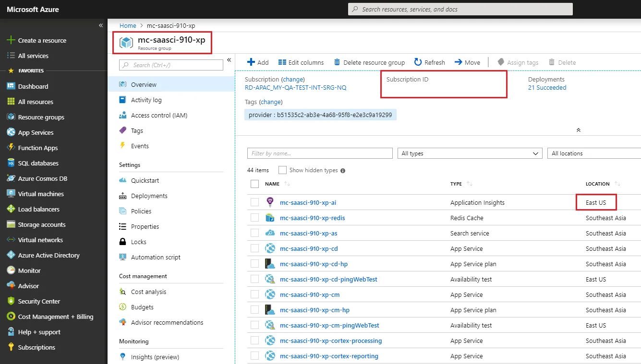This screenshot has width=641, height=364.
Task: Click the Security Center shield icon
Action: pos(11,301)
